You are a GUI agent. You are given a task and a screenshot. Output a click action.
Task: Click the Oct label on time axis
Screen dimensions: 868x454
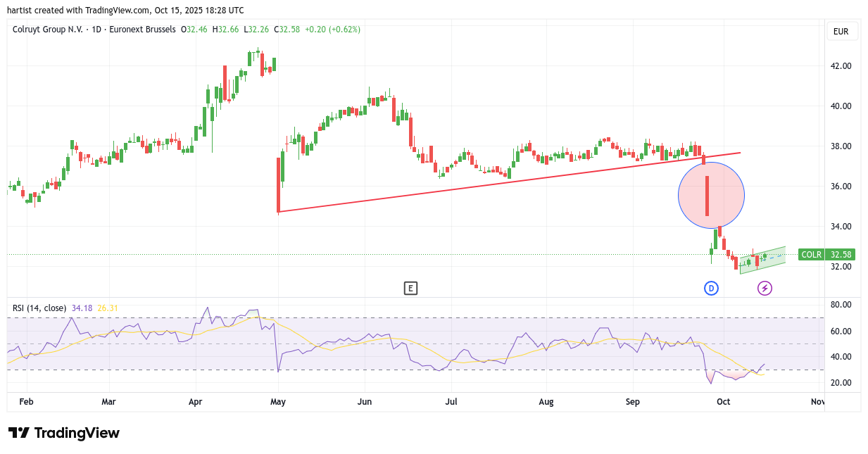coord(722,402)
